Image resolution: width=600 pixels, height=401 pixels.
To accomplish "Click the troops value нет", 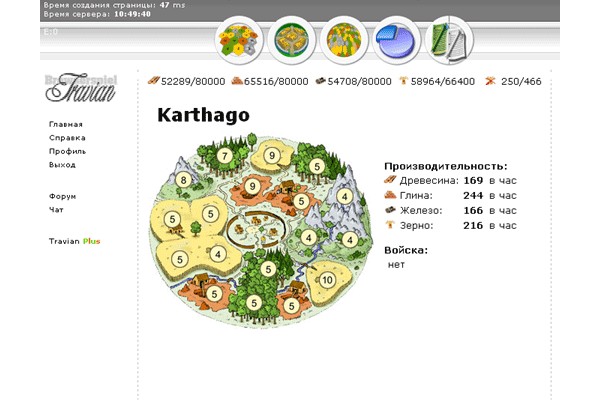I will pos(396,264).
